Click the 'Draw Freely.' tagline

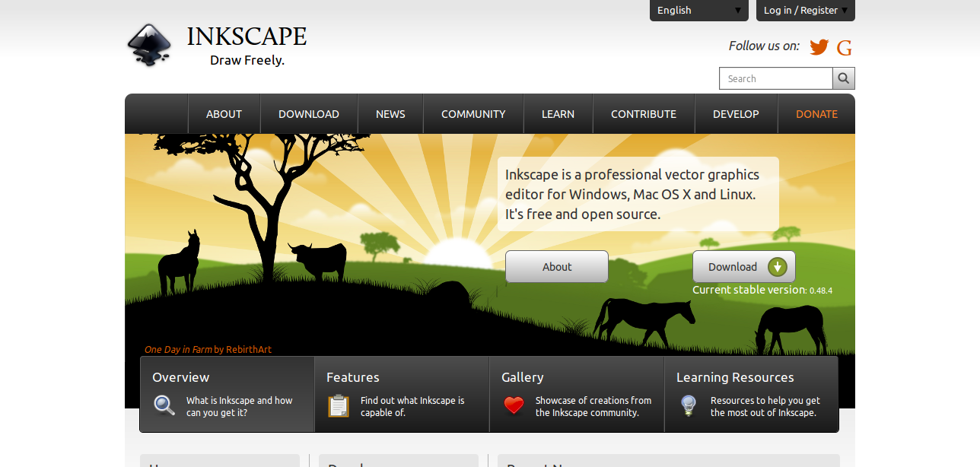(x=247, y=60)
